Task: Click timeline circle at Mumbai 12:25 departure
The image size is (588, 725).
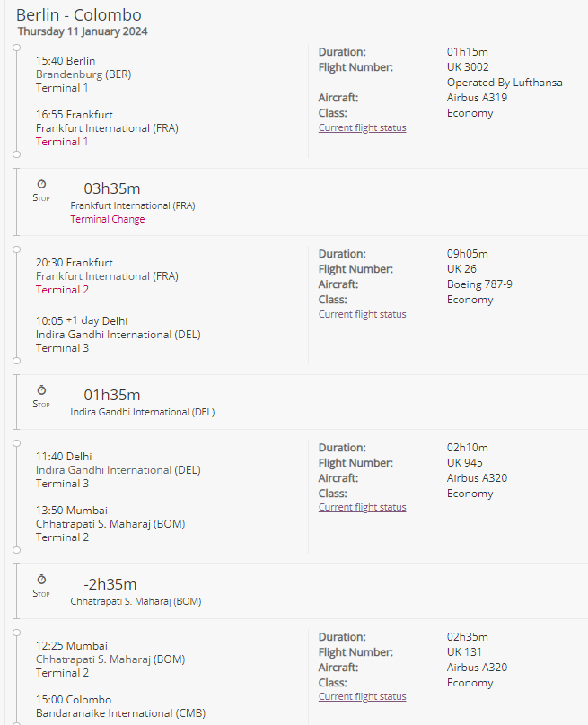Action: (17, 633)
